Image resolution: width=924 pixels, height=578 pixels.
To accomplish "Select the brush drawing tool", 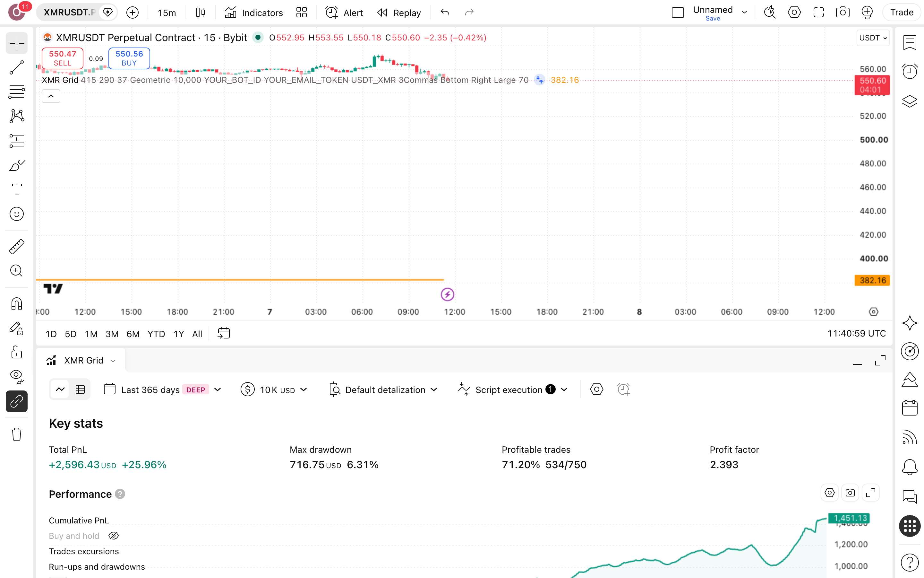I will [x=16, y=165].
